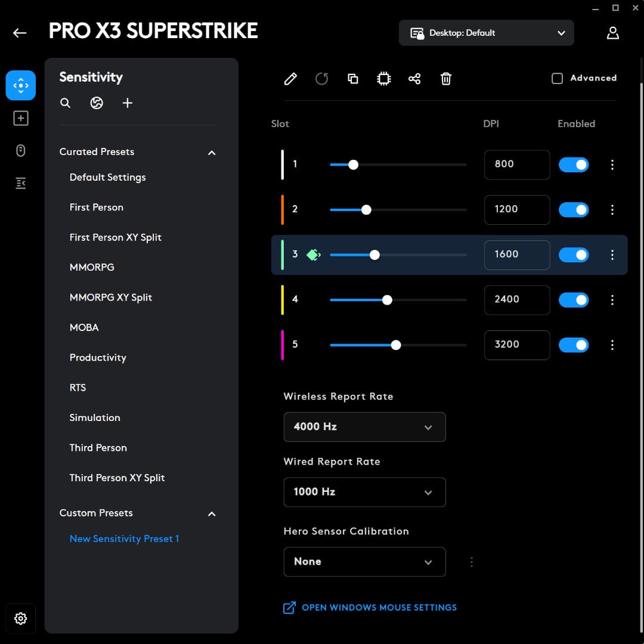Save to onboard memory chip icon

coord(383,79)
